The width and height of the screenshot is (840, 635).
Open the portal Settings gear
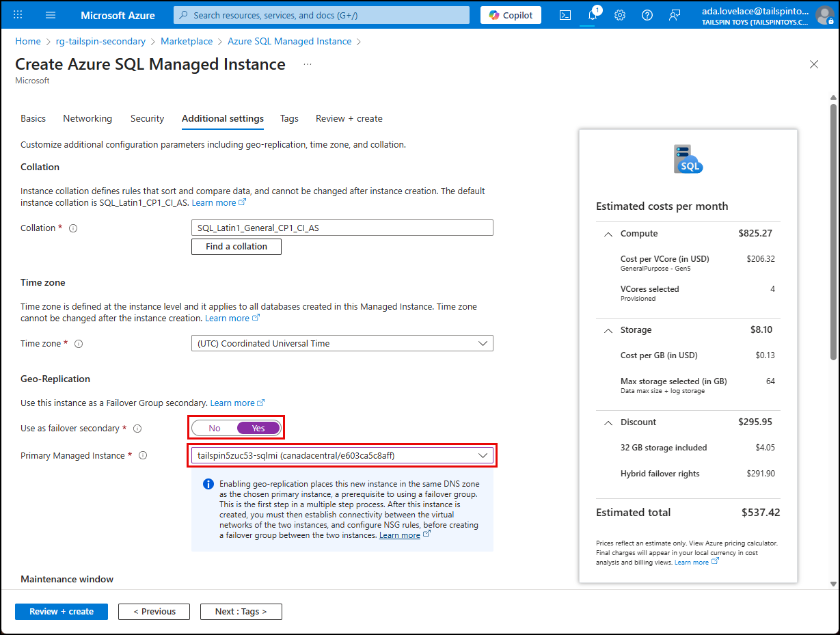pyautogui.click(x=619, y=14)
